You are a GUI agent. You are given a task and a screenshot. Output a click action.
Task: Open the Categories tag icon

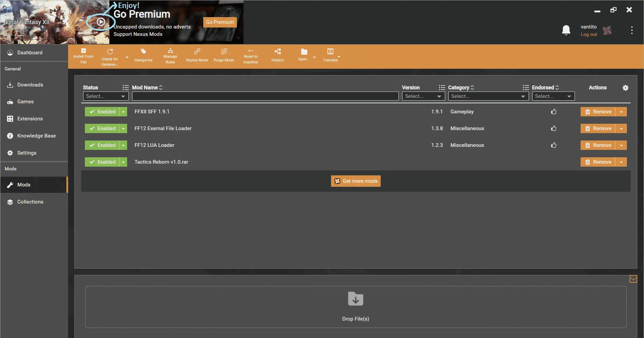point(144,51)
